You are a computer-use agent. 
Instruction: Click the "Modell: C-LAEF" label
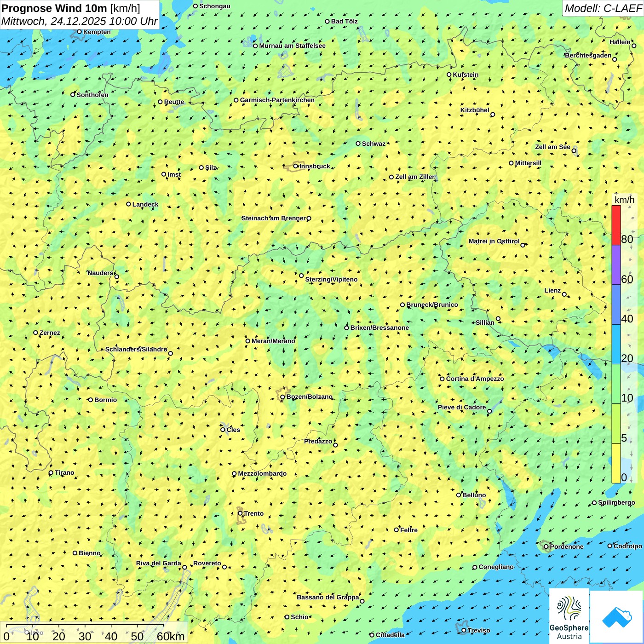(603, 8)
